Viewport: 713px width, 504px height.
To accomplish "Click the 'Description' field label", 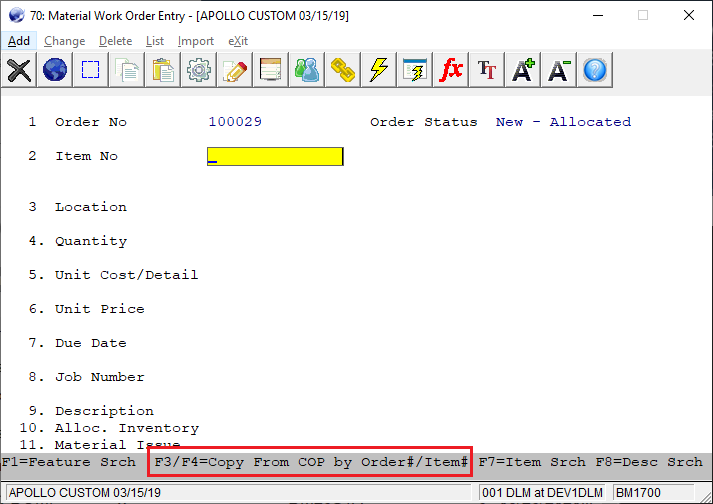I will click(105, 411).
